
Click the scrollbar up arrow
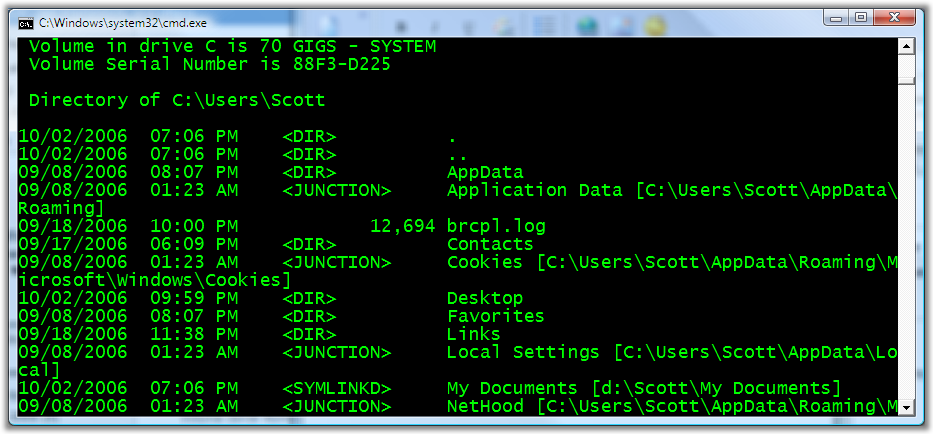coord(906,46)
